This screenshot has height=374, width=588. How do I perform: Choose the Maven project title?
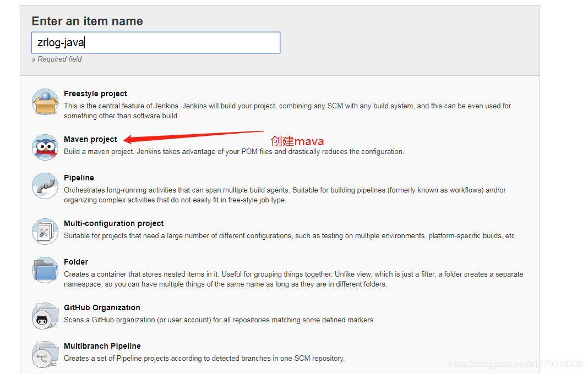coord(90,139)
